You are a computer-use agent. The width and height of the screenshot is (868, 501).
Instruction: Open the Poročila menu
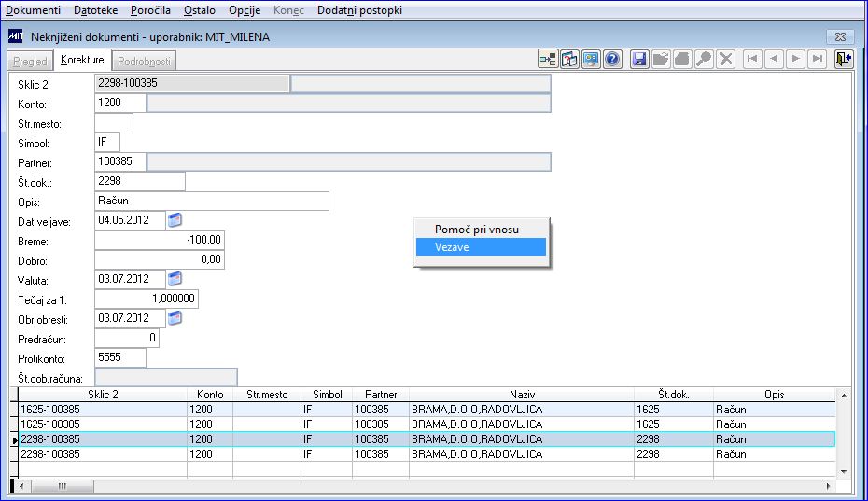point(150,10)
